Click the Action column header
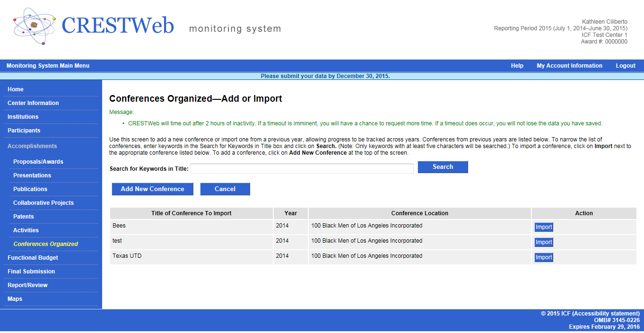 [584, 213]
